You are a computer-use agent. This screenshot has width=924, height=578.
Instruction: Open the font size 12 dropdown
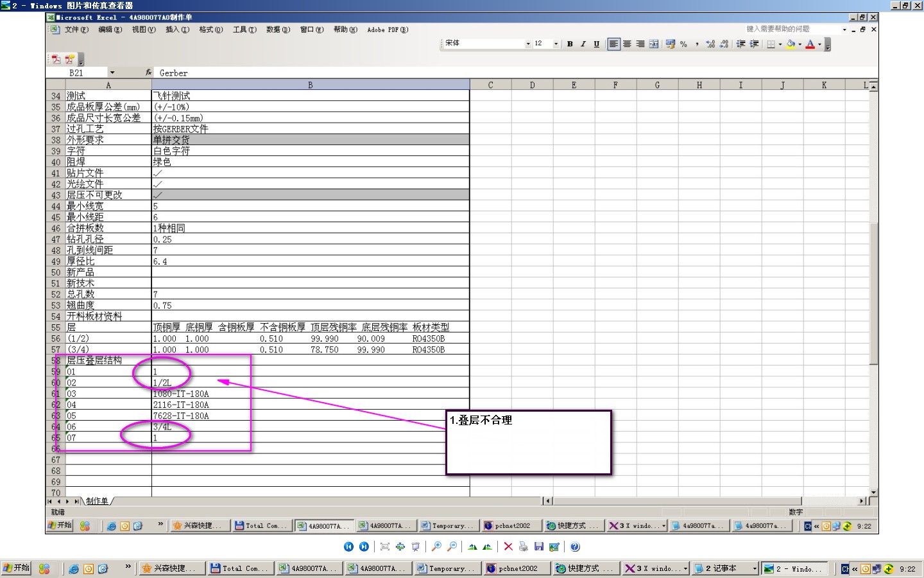tap(556, 44)
